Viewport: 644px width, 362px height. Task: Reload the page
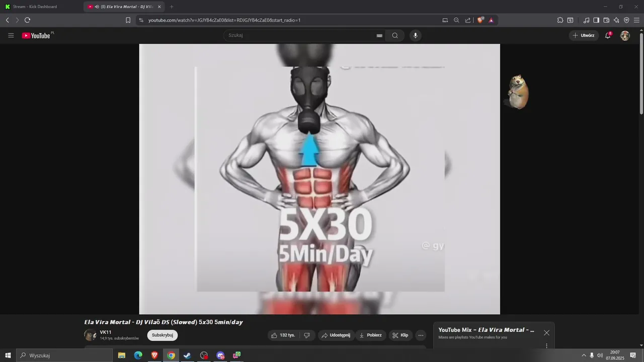(27, 20)
